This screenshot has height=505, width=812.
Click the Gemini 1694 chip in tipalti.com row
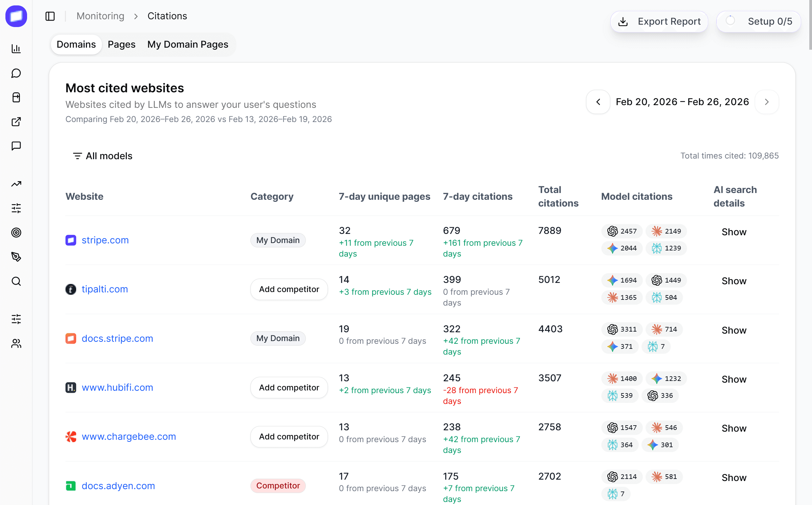tap(622, 280)
